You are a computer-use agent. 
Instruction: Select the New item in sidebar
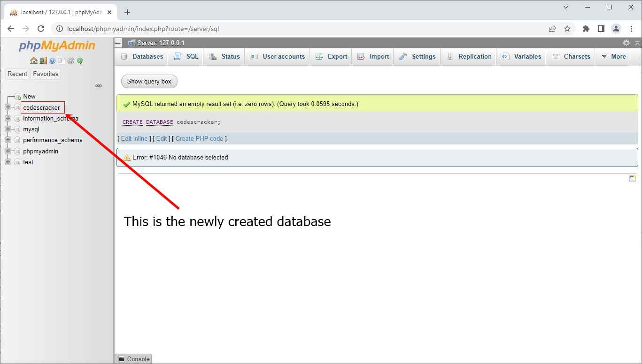click(x=29, y=96)
